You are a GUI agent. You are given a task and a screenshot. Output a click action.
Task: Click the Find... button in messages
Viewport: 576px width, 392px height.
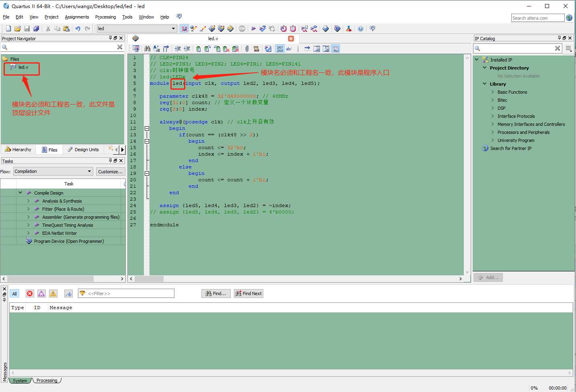click(x=216, y=293)
